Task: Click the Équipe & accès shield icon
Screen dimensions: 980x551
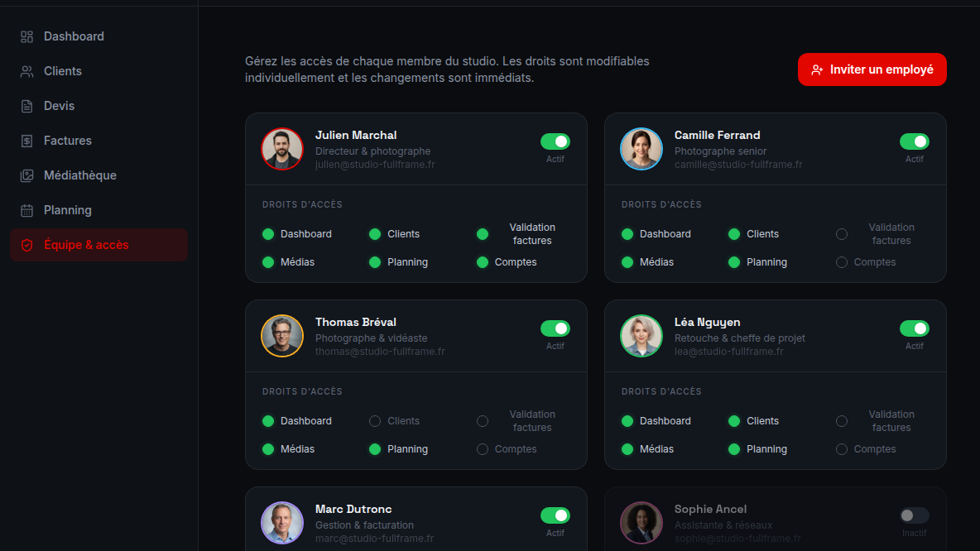Action: pos(26,245)
